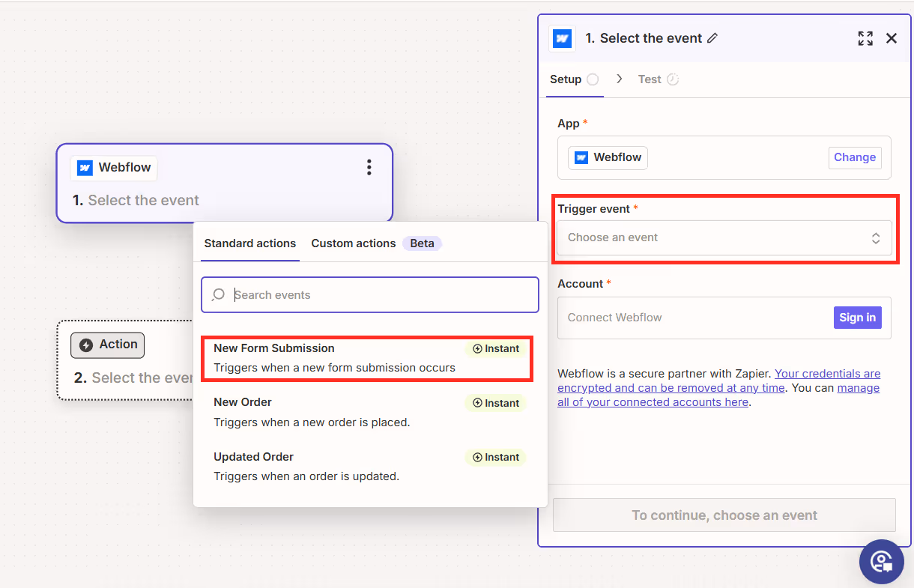Click the Instant badge for New Order
The width and height of the screenshot is (914, 588).
coord(496,403)
